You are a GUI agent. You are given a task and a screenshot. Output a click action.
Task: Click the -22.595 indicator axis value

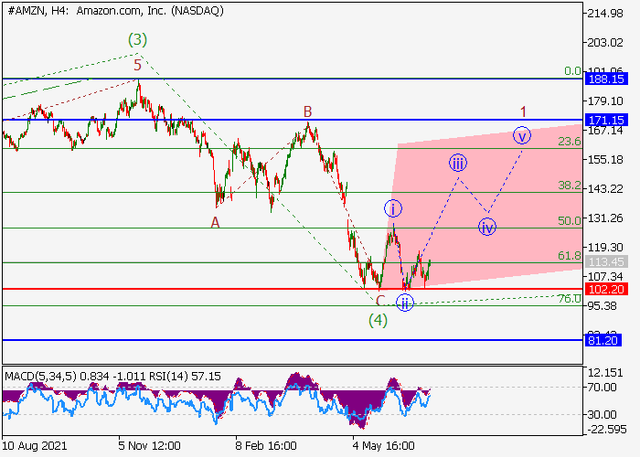point(606,429)
